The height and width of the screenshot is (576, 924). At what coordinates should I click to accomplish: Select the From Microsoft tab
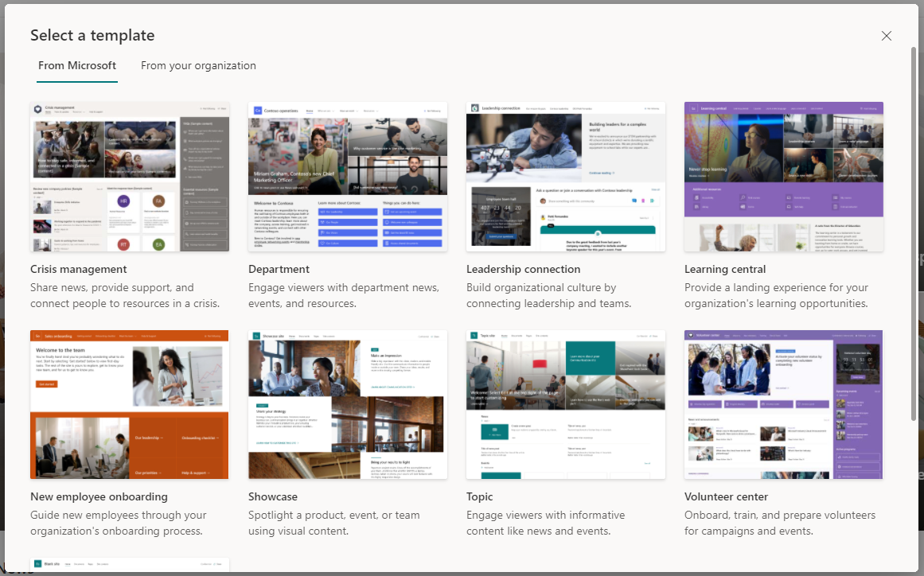pyautogui.click(x=77, y=66)
